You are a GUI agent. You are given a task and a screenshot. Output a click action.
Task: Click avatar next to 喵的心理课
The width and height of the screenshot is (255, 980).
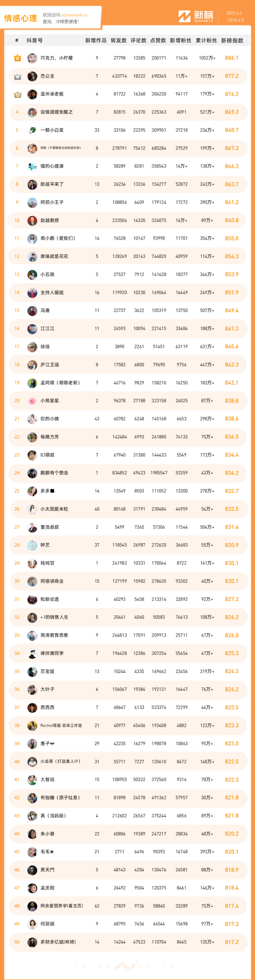pyautogui.click(x=32, y=166)
